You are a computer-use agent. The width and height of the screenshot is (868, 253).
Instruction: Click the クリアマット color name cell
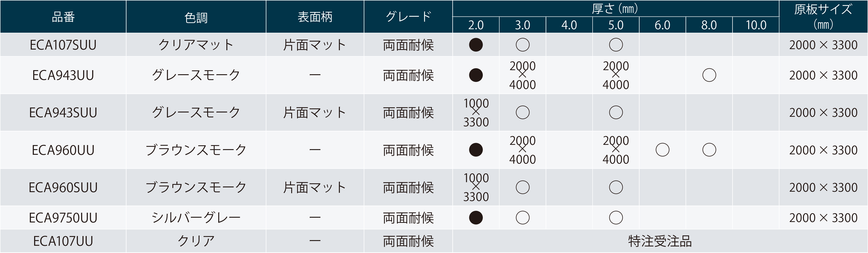(x=196, y=45)
